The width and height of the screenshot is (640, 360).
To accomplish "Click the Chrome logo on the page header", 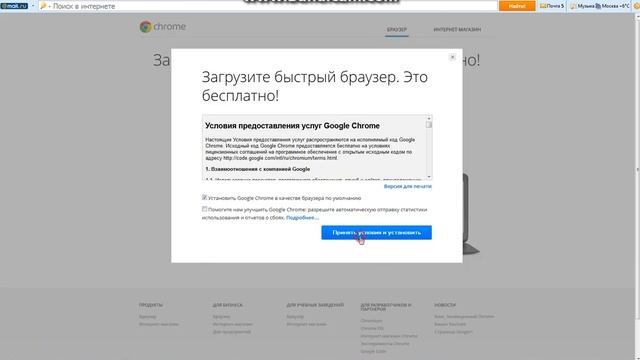I will [162, 27].
